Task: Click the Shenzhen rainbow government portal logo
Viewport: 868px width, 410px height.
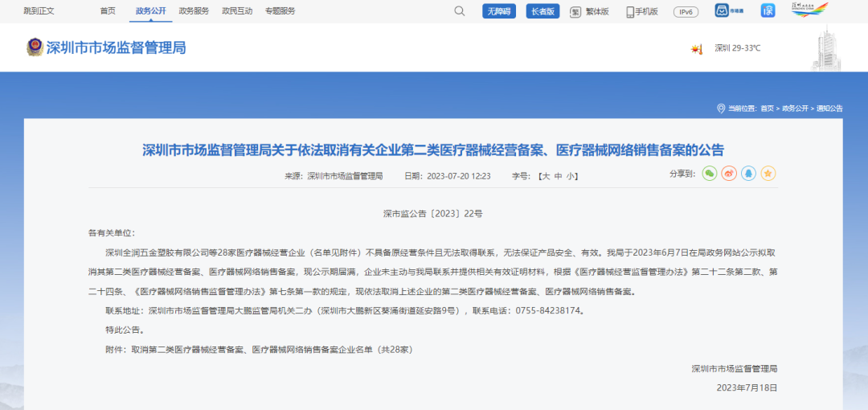Action: 809,10
